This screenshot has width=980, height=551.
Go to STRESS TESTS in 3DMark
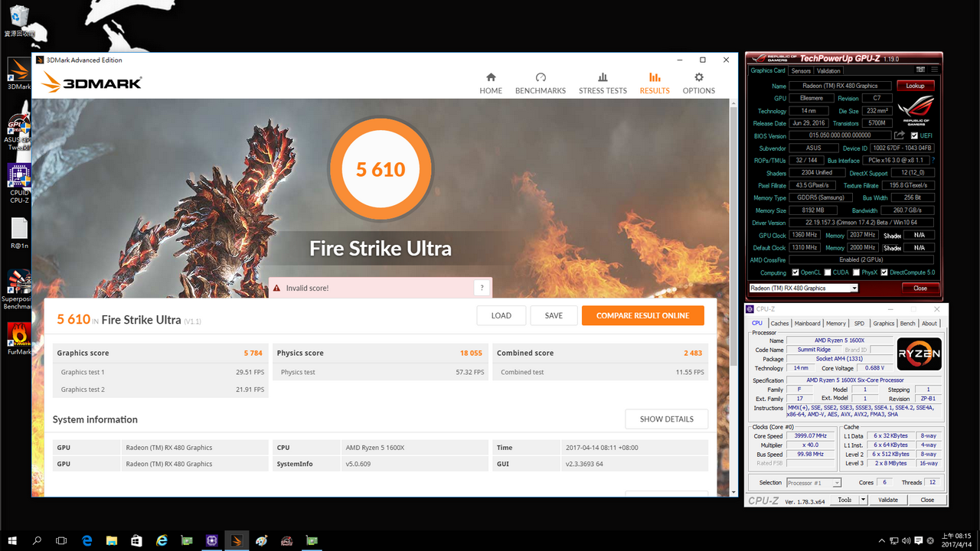coord(603,83)
